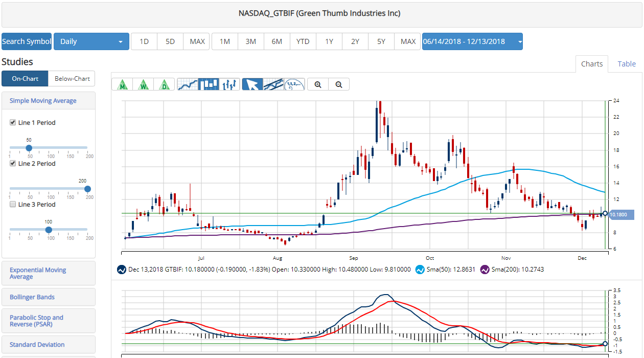The image size is (644, 358).
Task: Open the date range dropdown
Action: pyautogui.click(x=472, y=41)
